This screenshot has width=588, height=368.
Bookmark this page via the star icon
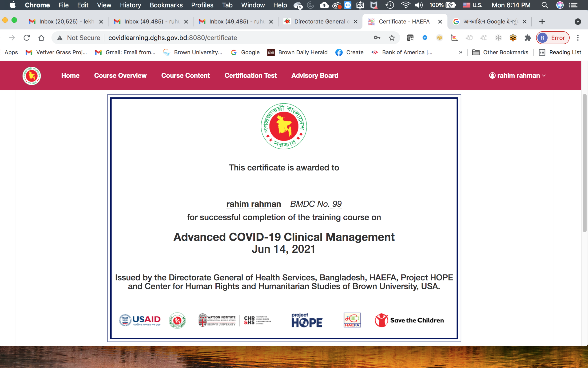(x=391, y=38)
